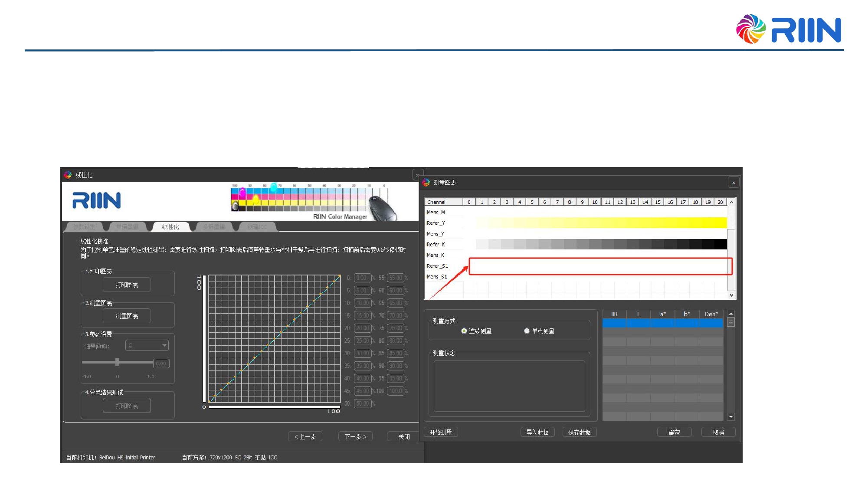Select the Refer_S1 row in channel list
This screenshot has width=868, height=488.
pyautogui.click(x=437, y=266)
